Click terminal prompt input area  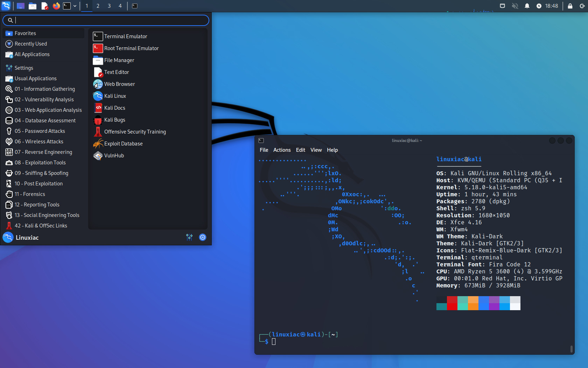[x=274, y=342]
